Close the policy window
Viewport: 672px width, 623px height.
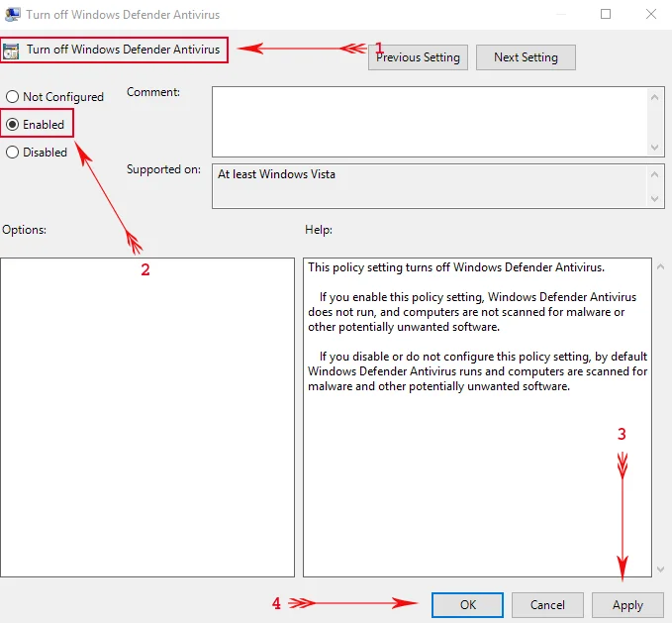coord(651,14)
